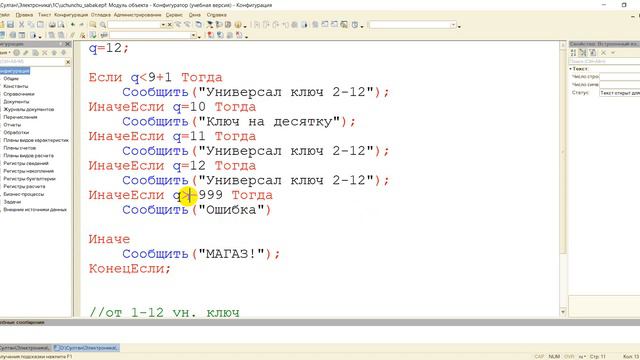Click the Cut scissors icon
This screenshot has height=360, width=640.
[22, 24]
